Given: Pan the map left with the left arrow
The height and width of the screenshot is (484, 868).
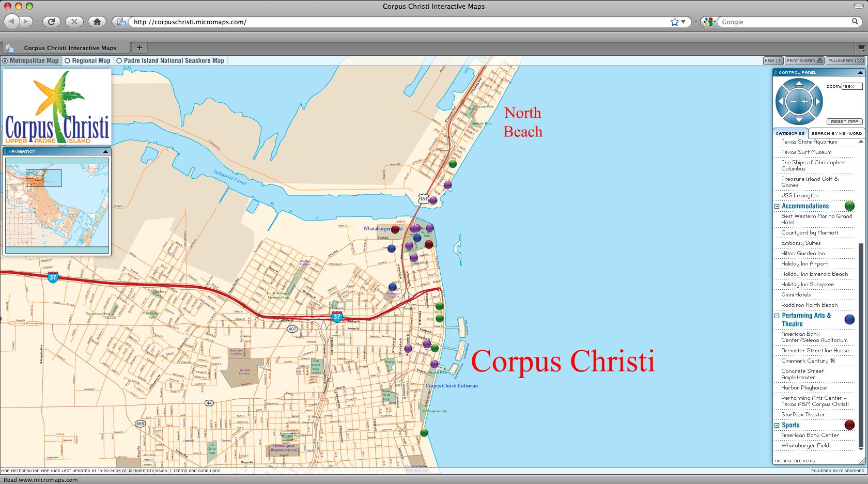Looking at the screenshot, I should tap(780, 102).
